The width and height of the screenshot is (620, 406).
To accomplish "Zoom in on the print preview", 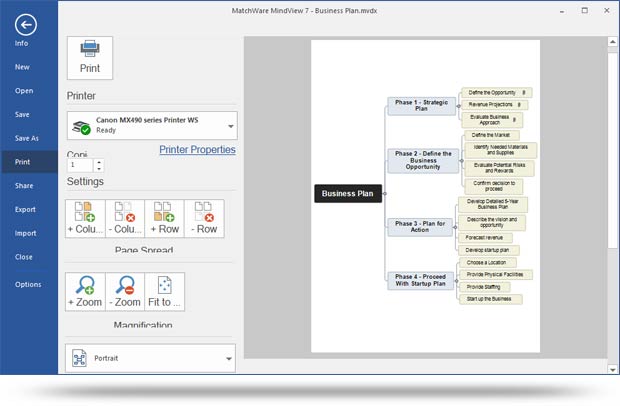I will point(85,292).
